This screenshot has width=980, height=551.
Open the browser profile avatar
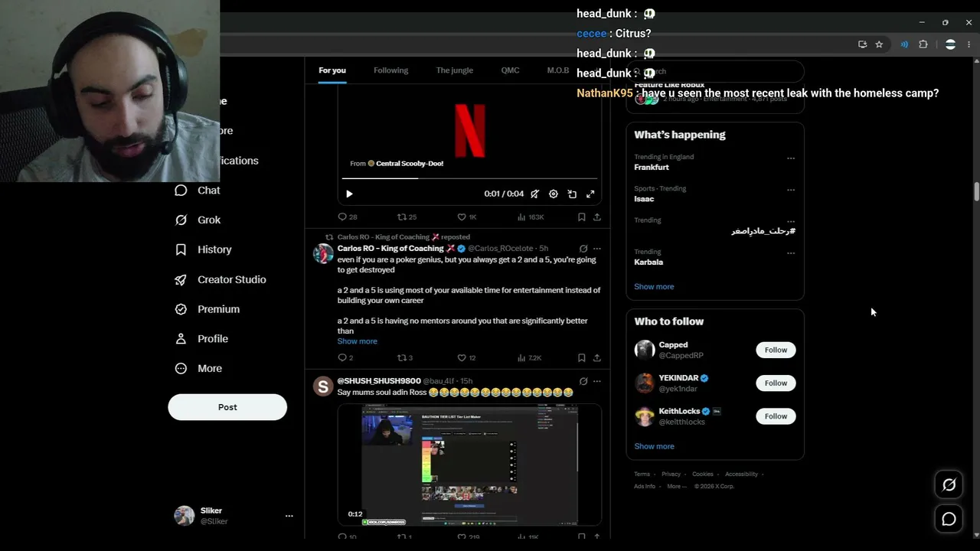[x=950, y=44]
